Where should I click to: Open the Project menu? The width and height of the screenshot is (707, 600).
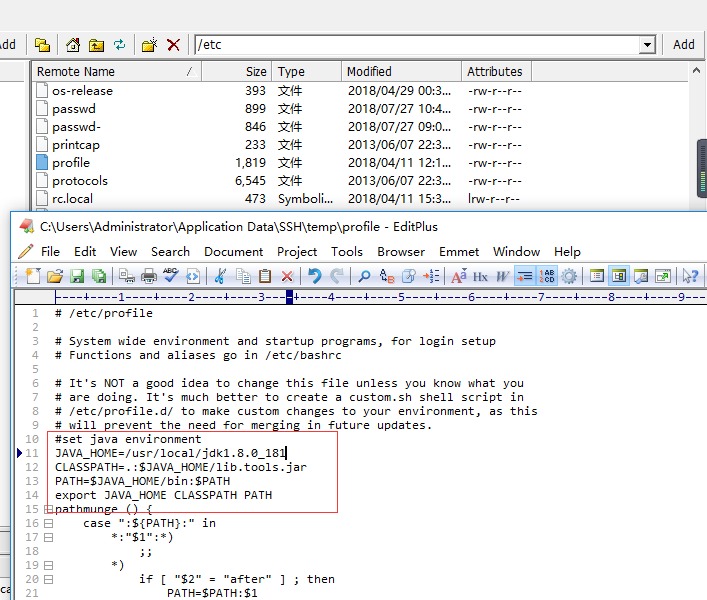(297, 252)
